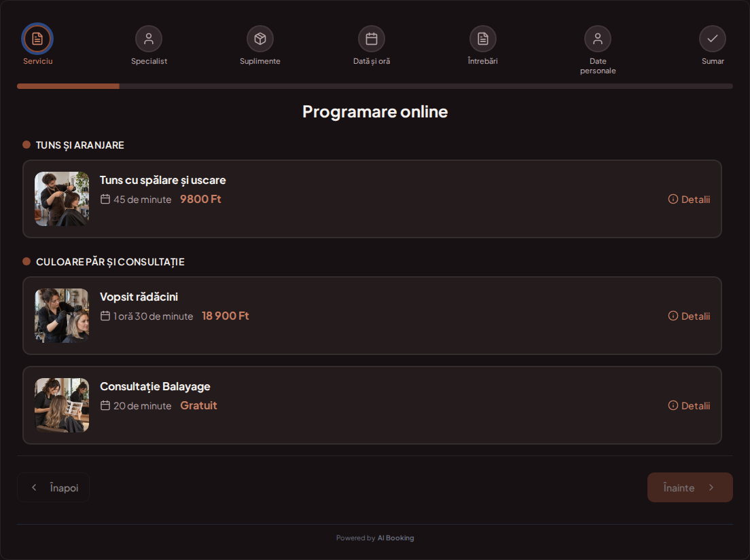Click the Întrebări step document icon
The height and width of the screenshot is (560, 750).
tap(483, 39)
